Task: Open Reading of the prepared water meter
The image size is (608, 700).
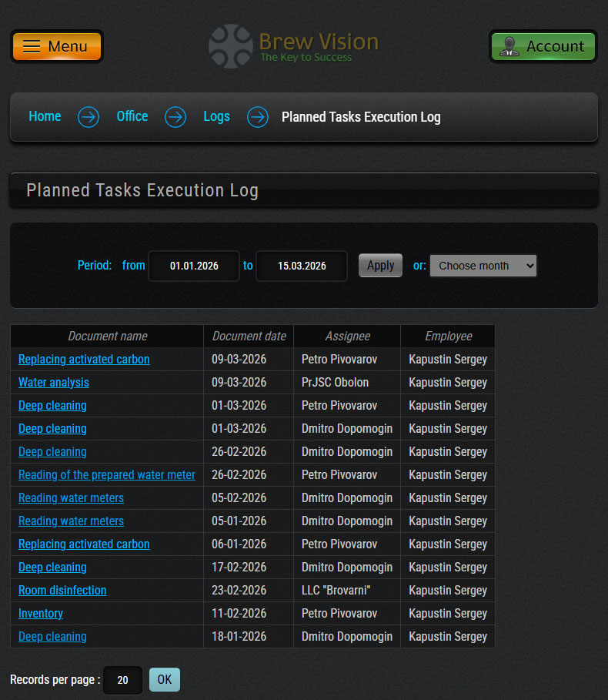Action: pyautogui.click(x=106, y=475)
